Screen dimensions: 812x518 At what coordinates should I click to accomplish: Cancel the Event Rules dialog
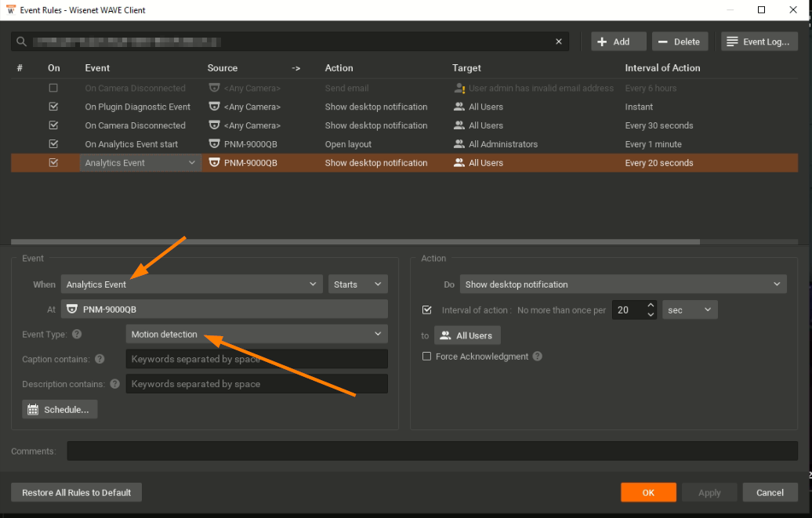pyautogui.click(x=770, y=493)
